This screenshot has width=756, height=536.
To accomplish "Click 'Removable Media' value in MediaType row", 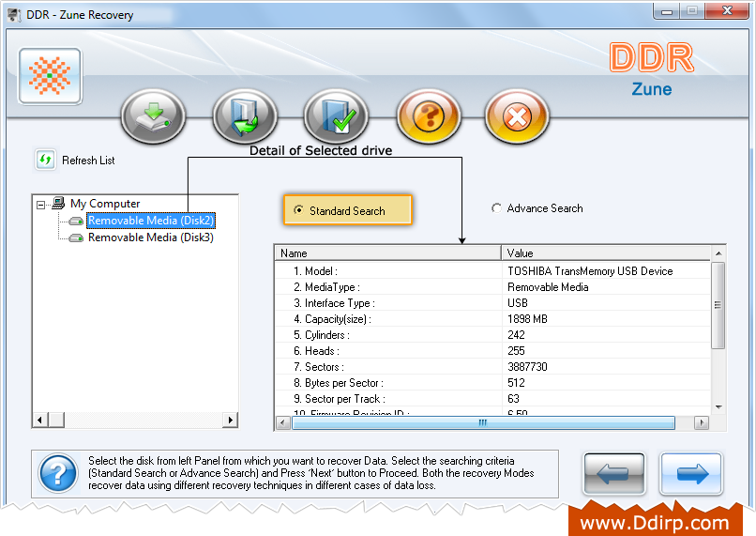I will 548,287.
